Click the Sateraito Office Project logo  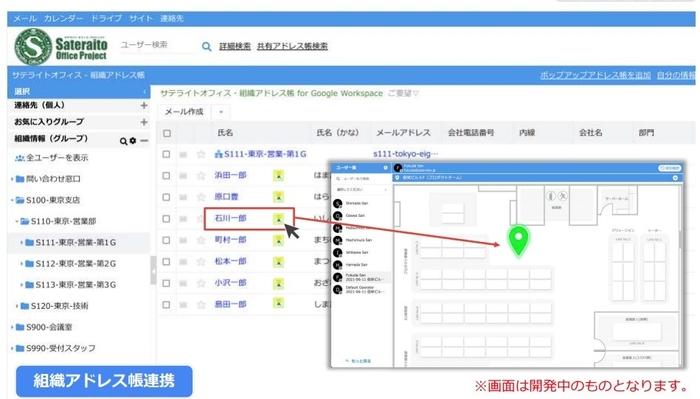(x=61, y=47)
